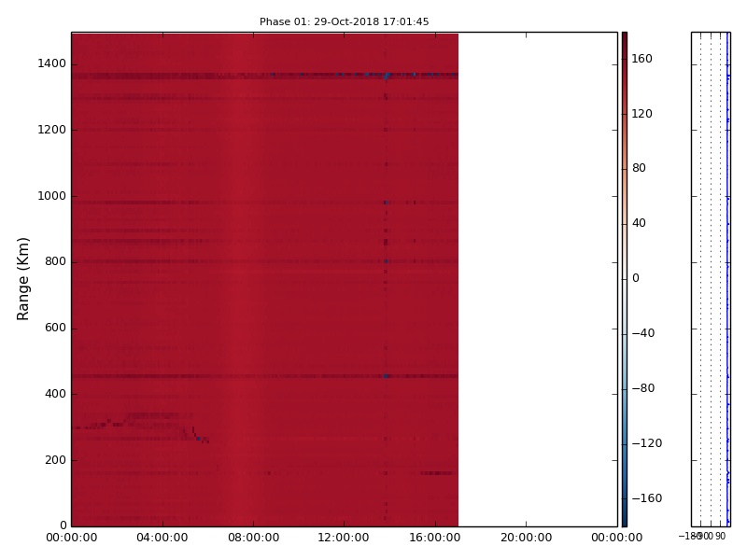Image resolution: width=747 pixels, height=560 pixels.
Task: Click the phase colorbar strip
Action: pyautogui.click(x=625, y=279)
